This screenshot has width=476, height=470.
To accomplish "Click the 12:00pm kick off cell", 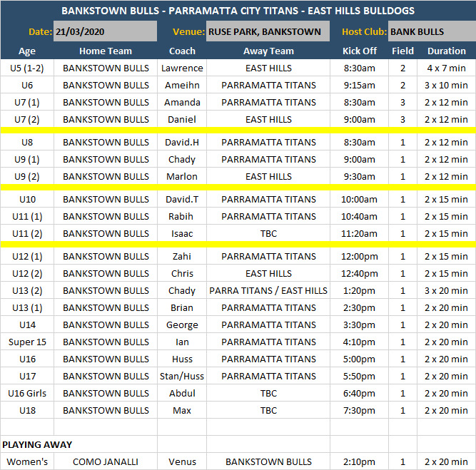I will [x=360, y=256].
